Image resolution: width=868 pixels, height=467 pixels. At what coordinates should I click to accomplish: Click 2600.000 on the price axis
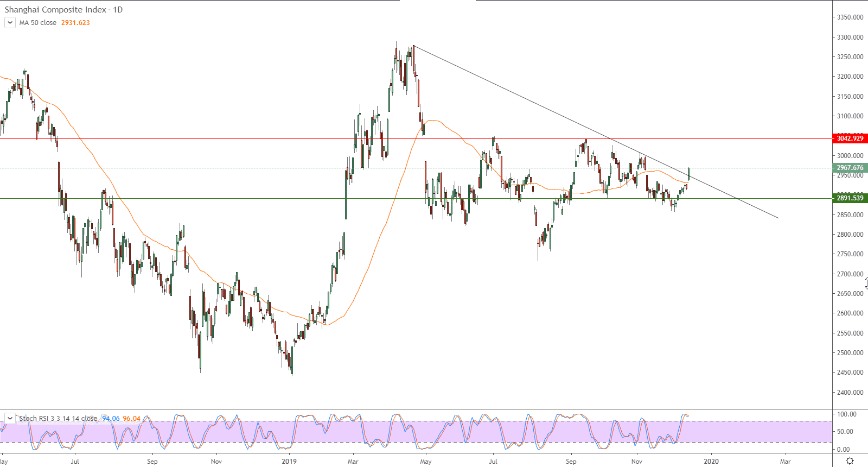850,313
